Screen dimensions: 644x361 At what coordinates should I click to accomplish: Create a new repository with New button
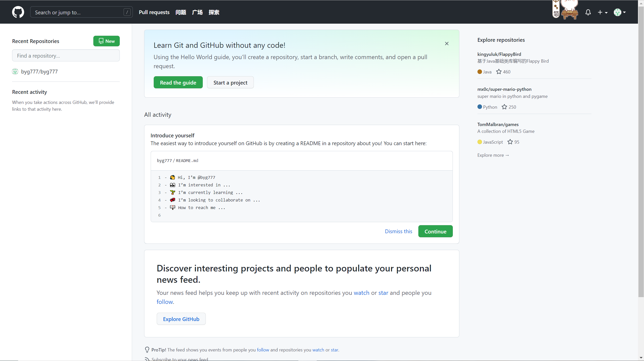pyautogui.click(x=106, y=41)
